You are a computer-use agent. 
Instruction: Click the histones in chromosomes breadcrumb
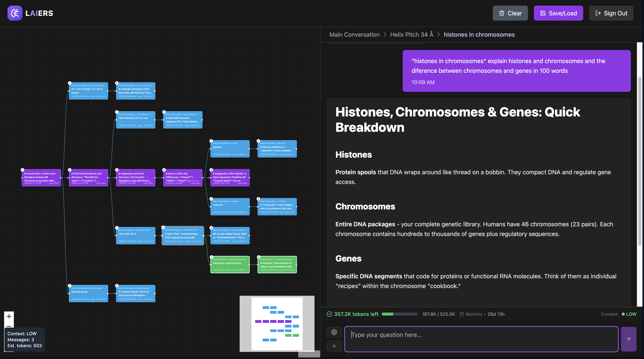tap(479, 35)
